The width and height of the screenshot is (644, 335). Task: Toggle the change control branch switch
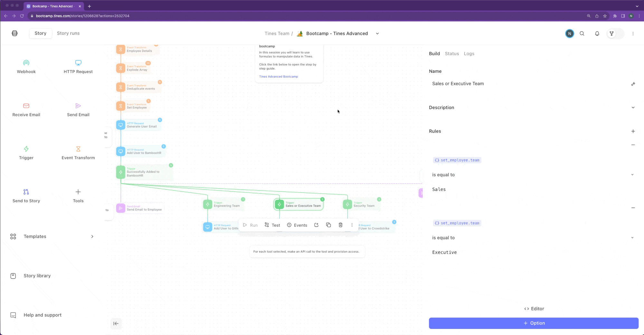(615, 33)
